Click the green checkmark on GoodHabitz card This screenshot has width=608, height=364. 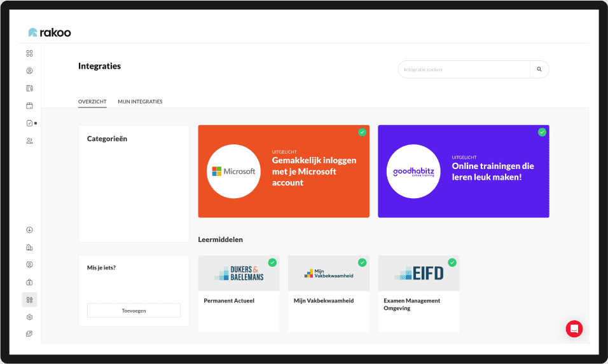coord(542,132)
